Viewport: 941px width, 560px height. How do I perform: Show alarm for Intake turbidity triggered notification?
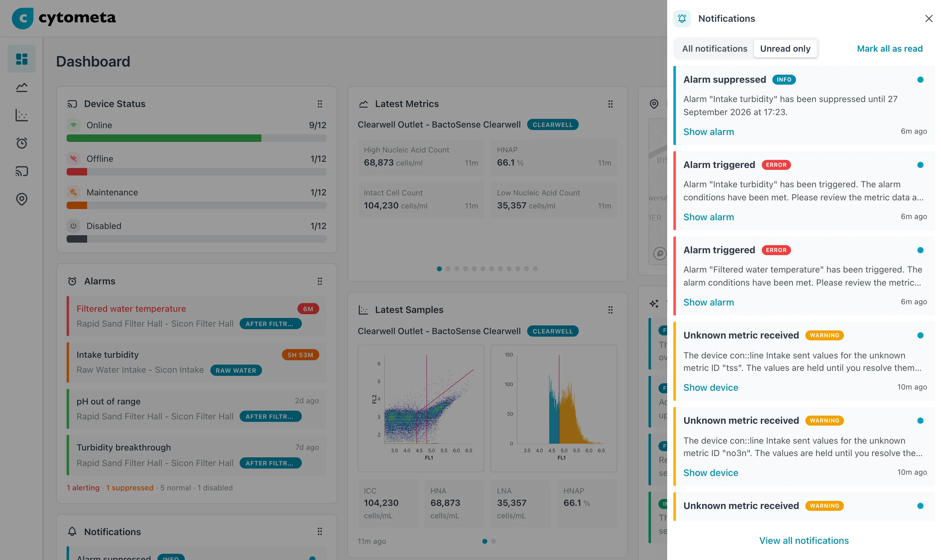pos(708,217)
